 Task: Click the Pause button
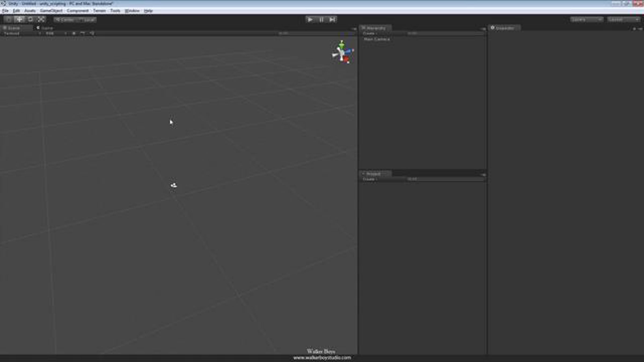tap(321, 20)
